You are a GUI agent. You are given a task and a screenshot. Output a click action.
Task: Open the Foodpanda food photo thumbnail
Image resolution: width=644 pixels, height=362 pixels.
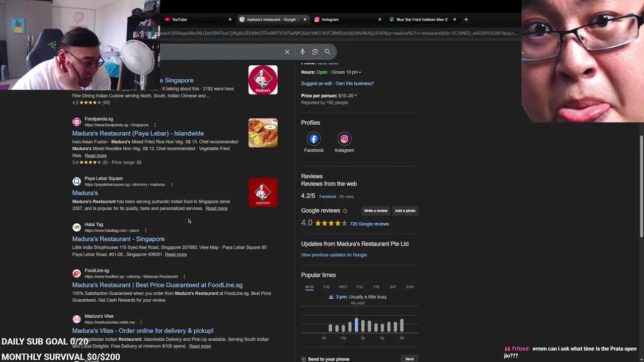pyautogui.click(x=263, y=133)
